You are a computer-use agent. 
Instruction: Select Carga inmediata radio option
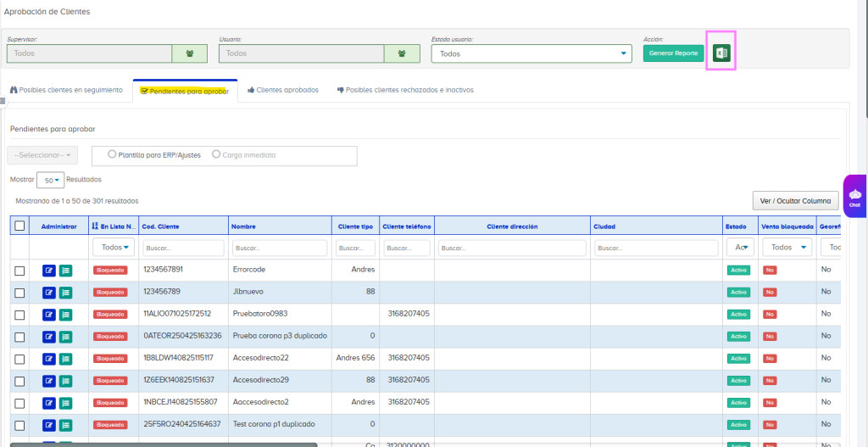click(216, 155)
